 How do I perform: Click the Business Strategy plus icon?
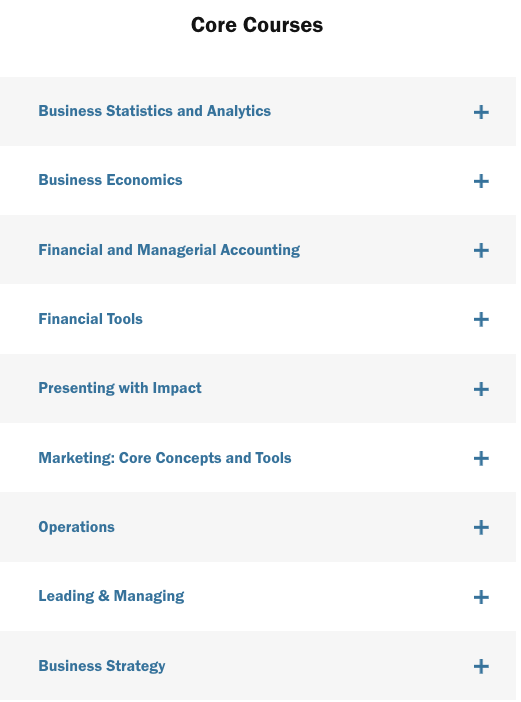pos(481,667)
